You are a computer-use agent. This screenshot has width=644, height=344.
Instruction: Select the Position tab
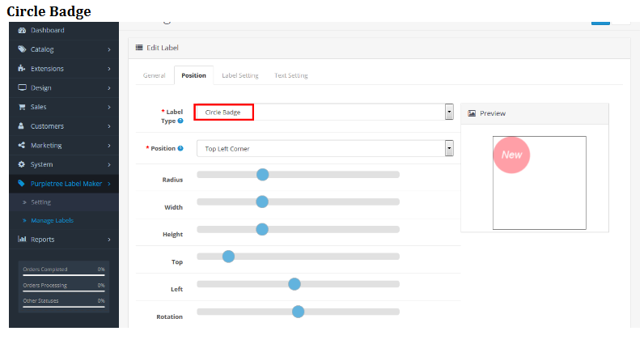[194, 75]
